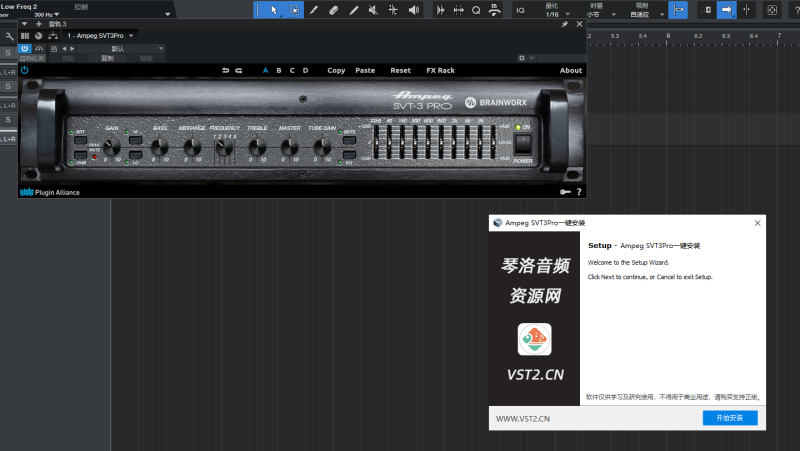The width and height of the screenshot is (800, 451).
Task: Pin the plugin window with pin icon
Action: point(565,24)
